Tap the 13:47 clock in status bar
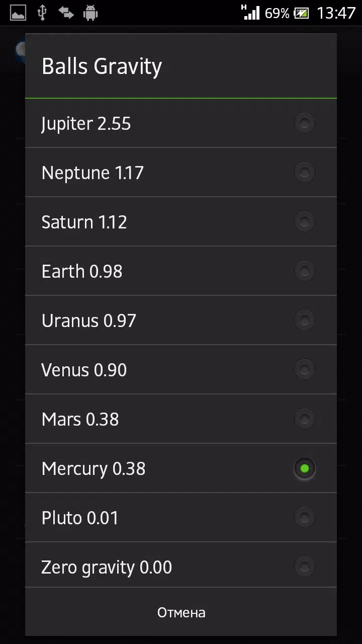The height and width of the screenshot is (644, 362). coord(336,13)
